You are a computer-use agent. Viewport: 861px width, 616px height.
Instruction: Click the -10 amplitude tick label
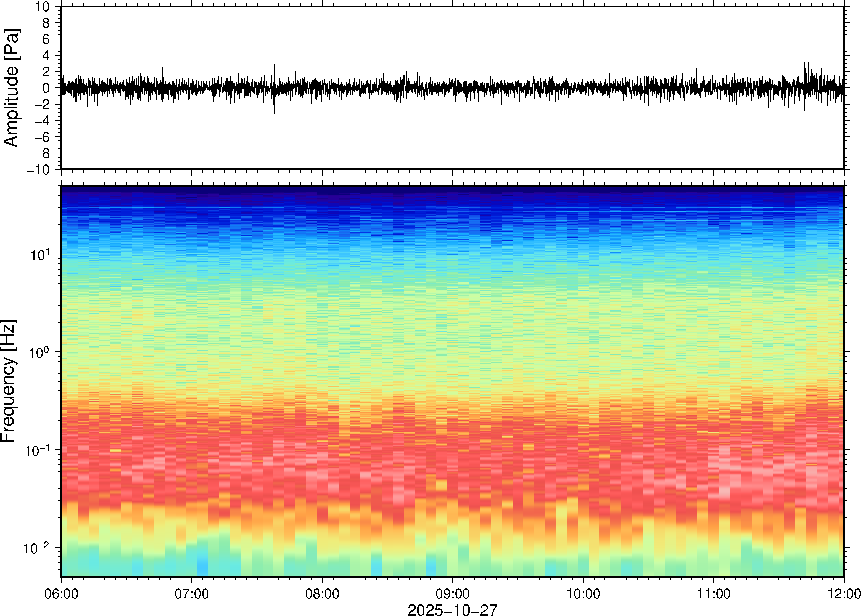pyautogui.click(x=38, y=170)
